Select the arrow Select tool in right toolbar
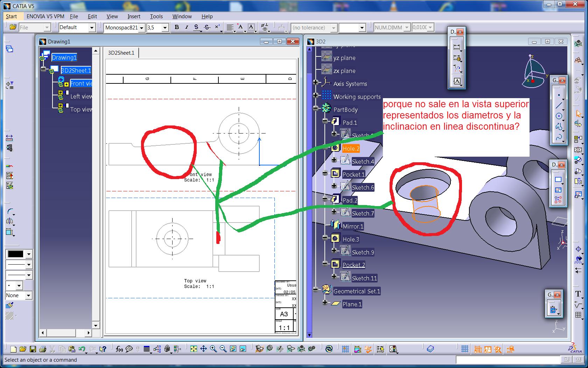 click(x=578, y=114)
